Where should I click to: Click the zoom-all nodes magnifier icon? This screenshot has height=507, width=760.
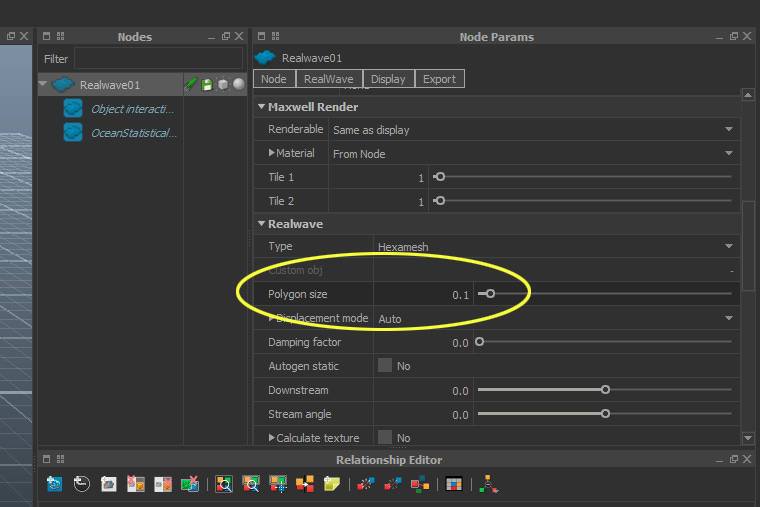(224, 484)
